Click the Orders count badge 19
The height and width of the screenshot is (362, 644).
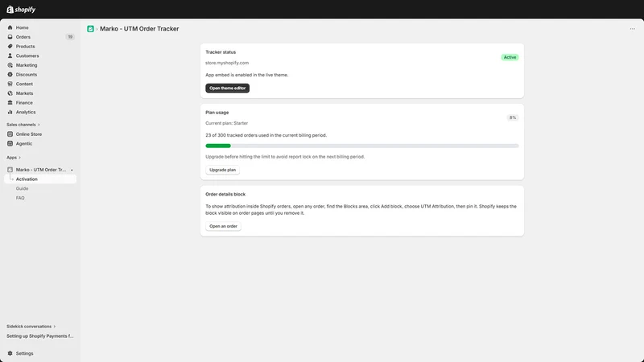pos(70,37)
